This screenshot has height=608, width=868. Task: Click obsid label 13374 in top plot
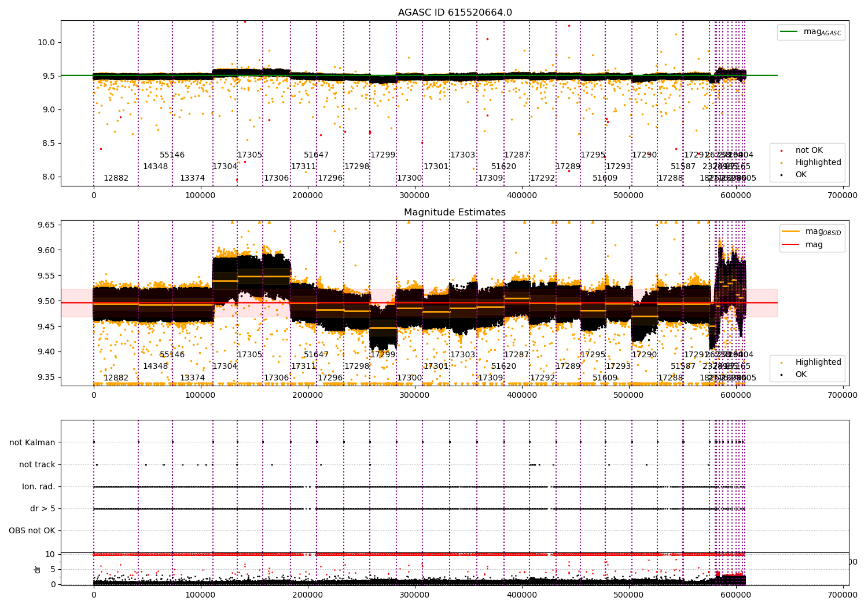pyautogui.click(x=193, y=178)
